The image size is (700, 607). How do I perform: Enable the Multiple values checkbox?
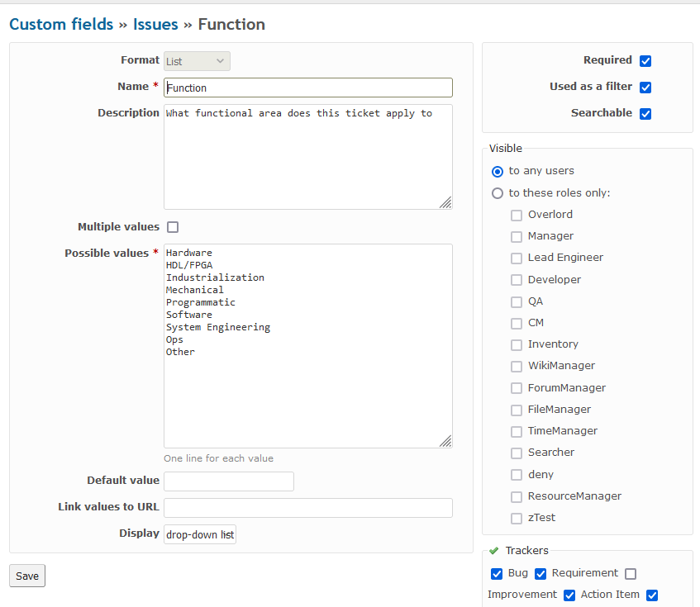(x=173, y=227)
